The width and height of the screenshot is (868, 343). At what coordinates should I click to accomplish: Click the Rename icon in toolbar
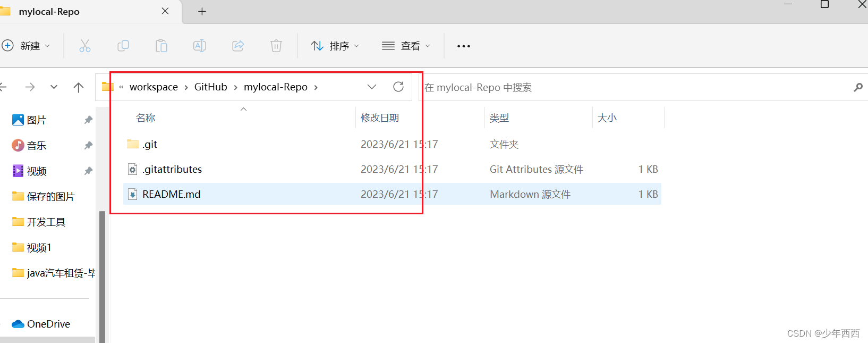click(x=200, y=46)
